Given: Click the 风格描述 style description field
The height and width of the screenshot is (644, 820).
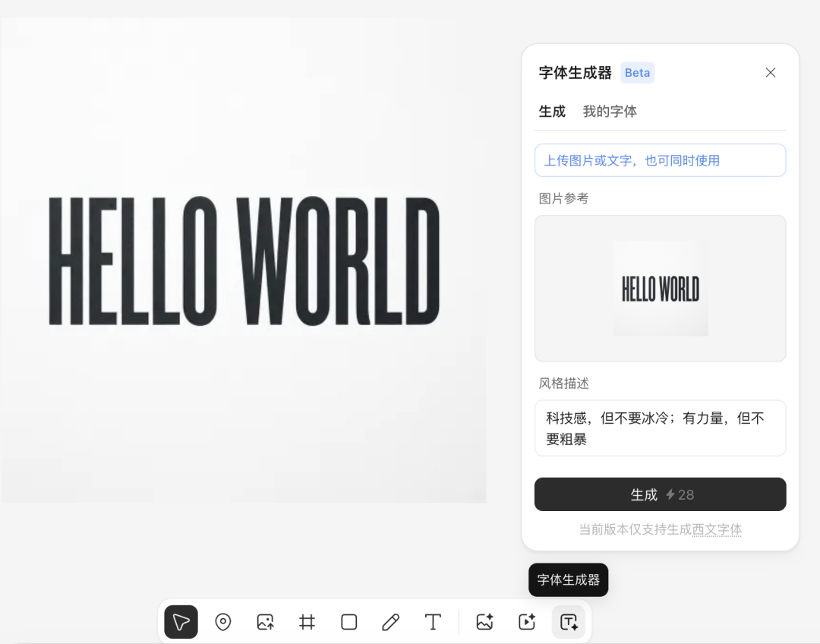Looking at the screenshot, I should point(660,428).
